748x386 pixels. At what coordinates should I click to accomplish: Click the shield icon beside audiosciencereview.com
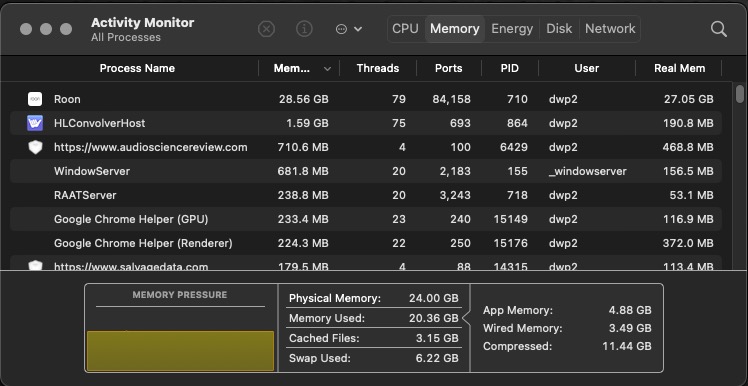[35, 147]
